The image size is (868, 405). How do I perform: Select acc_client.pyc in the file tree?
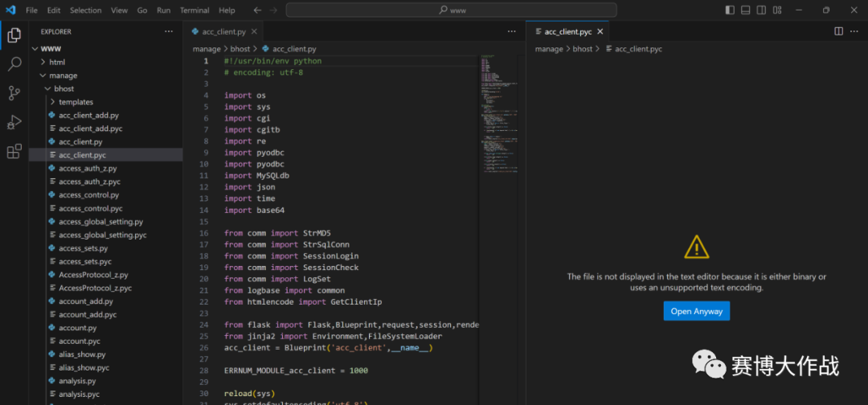pyautogui.click(x=106, y=155)
